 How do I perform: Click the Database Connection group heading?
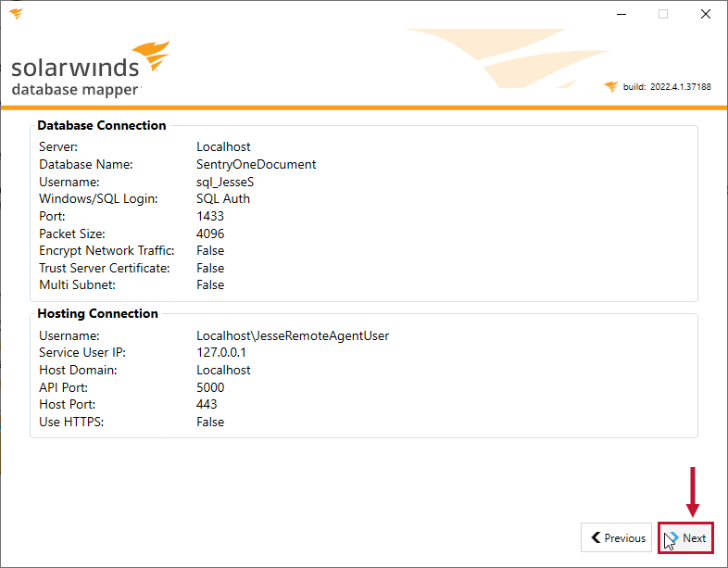(102, 125)
